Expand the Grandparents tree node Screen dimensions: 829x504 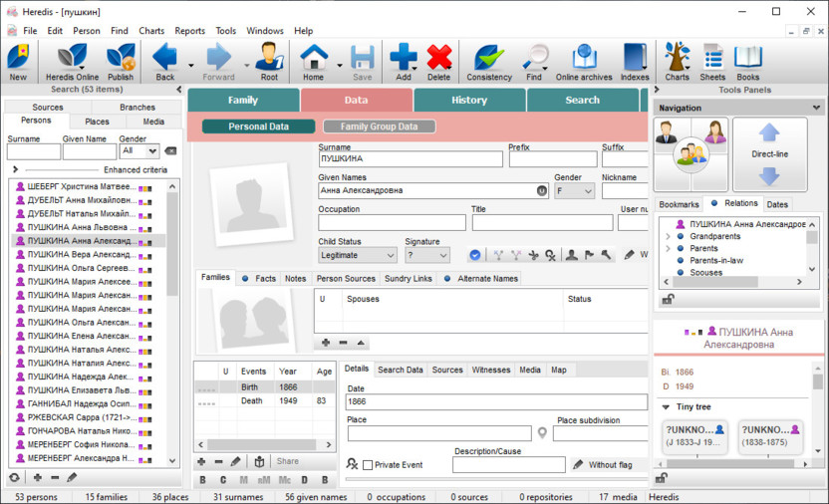click(669, 237)
